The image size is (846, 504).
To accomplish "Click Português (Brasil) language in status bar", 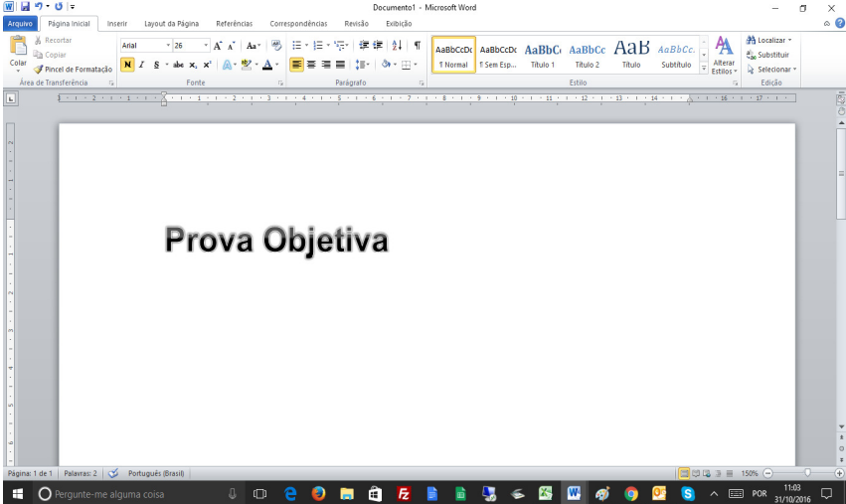I will point(156,473).
